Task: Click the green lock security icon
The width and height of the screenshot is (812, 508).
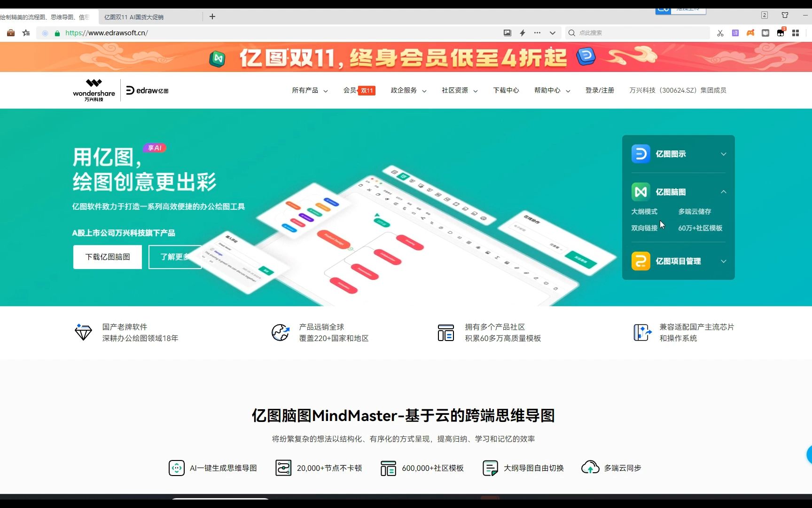Action: pyautogui.click(x=57, y=33)
